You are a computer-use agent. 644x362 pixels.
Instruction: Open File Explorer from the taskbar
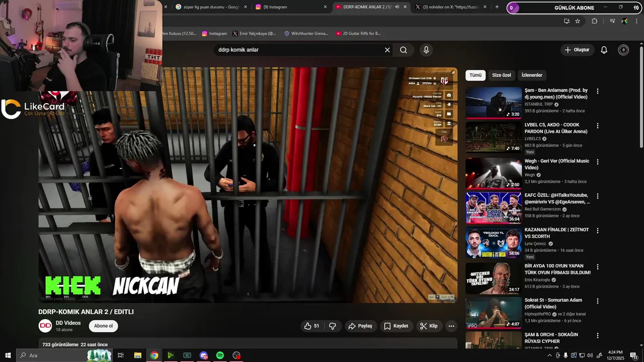137,355
